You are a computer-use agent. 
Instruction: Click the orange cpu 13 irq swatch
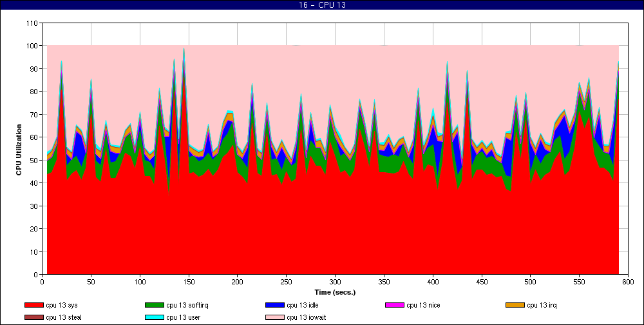(x=515, y=305)
